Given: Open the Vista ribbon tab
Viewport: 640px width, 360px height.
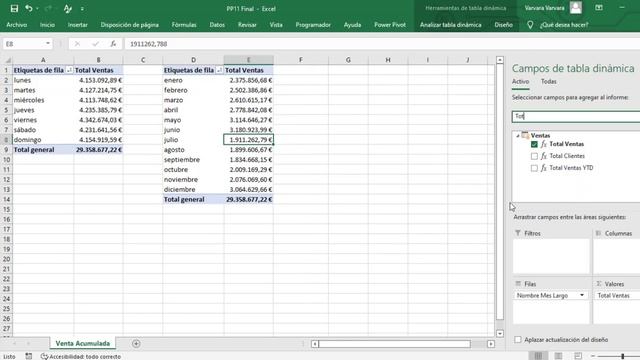Looking at the screenshot, I should coord(276,25).
